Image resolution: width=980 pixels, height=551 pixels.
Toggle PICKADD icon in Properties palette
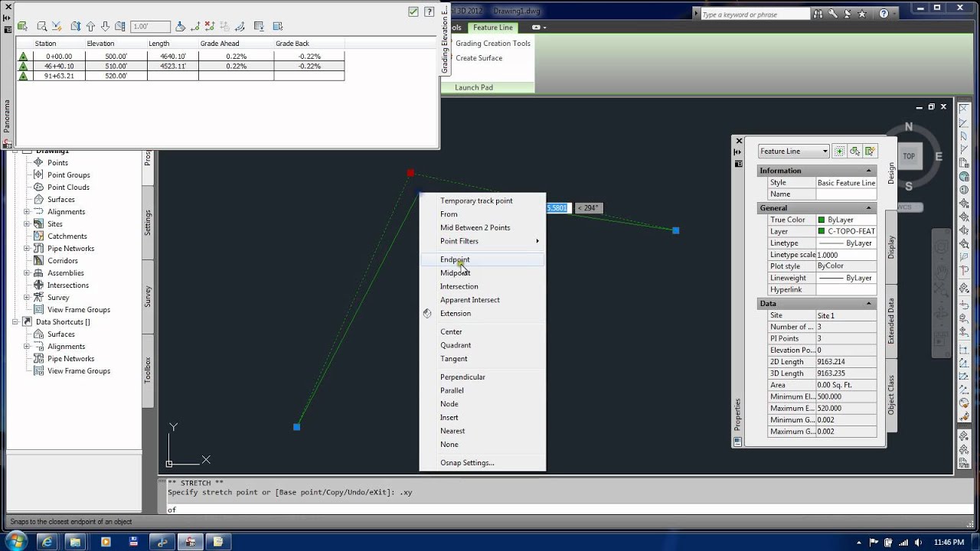point(840,151)
